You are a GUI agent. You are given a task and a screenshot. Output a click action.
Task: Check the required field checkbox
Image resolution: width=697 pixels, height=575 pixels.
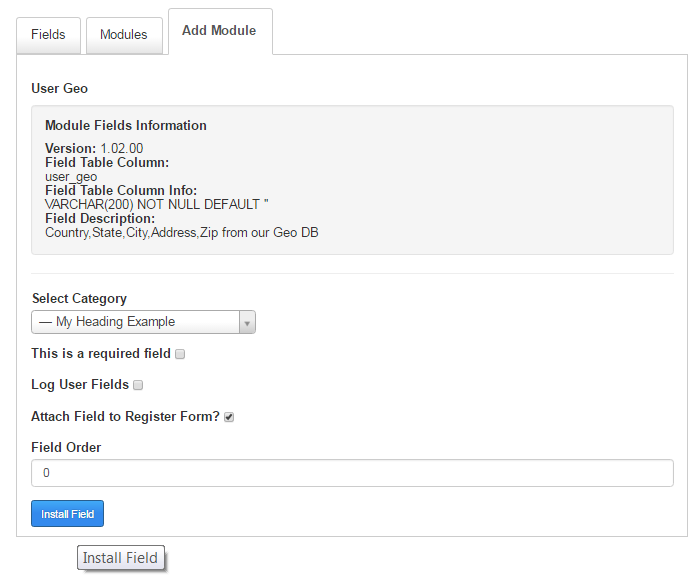[180, 354]
